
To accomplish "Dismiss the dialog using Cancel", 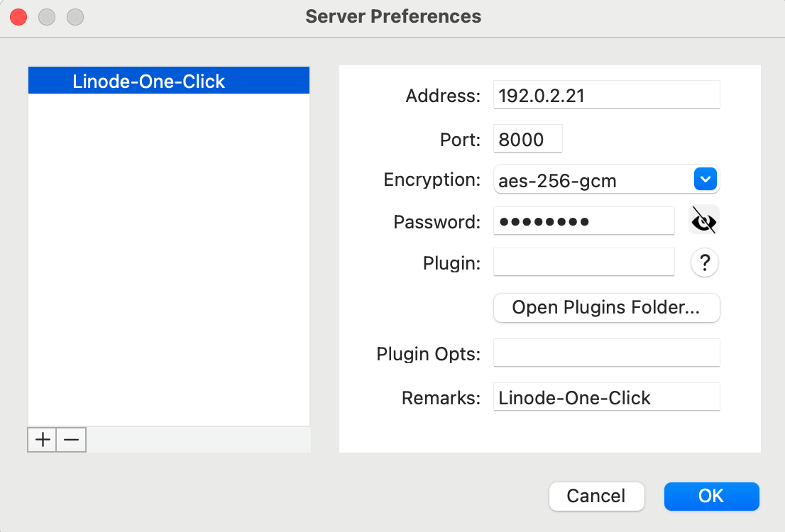I will coord(596,497).
